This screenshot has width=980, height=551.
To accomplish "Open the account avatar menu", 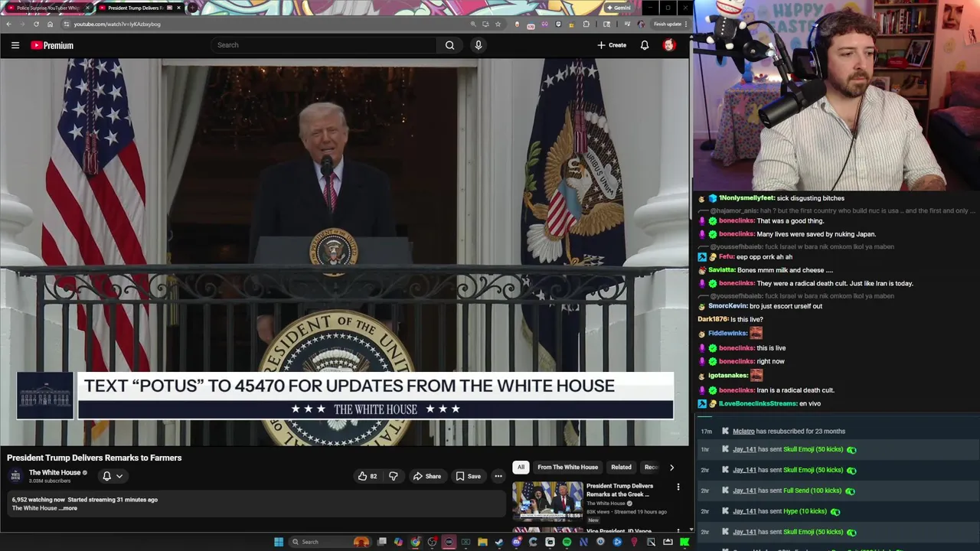I will coord(669,45).
